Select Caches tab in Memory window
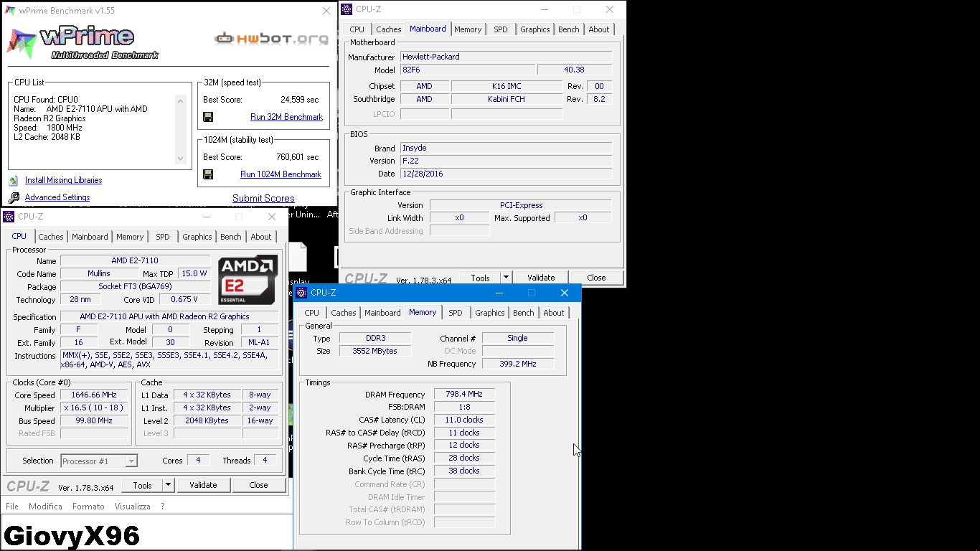Viewport: 980px width, 551px height. click(344, 313)
